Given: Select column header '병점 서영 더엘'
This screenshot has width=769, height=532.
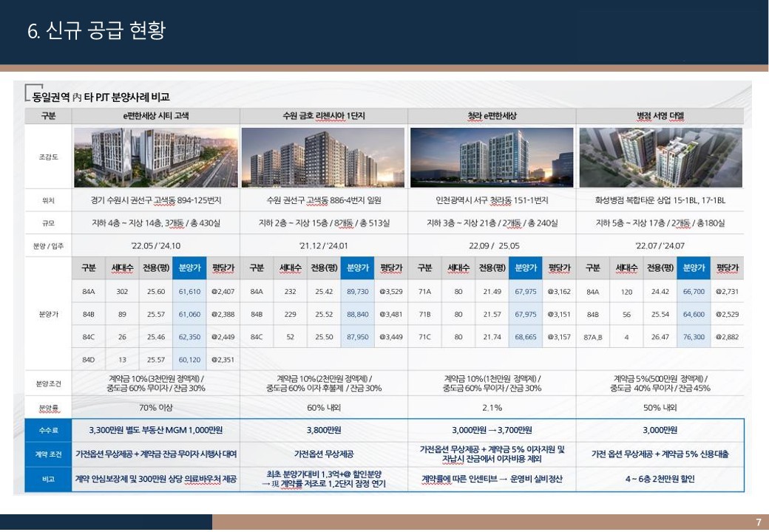Looking at the screenshot, I should pos(660,116).
